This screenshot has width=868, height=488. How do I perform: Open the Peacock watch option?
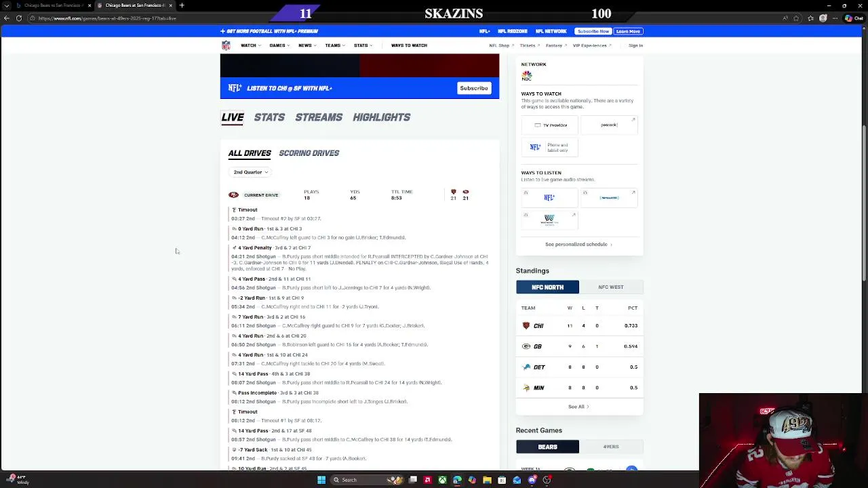[x=609, y=125]
